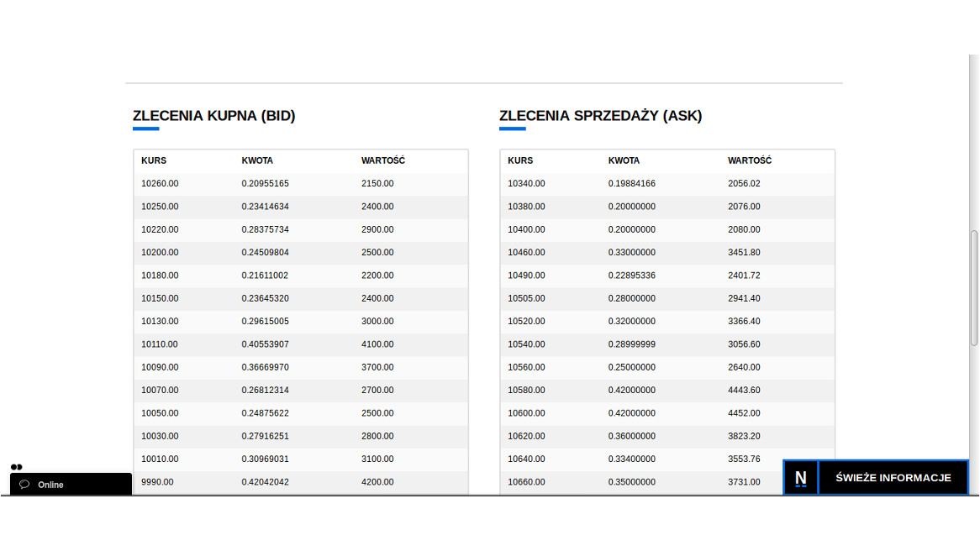Select ask rate 10460.00
Image resolution: width=980 pixels, height=551 pixels.
click(x=526, y=252)
